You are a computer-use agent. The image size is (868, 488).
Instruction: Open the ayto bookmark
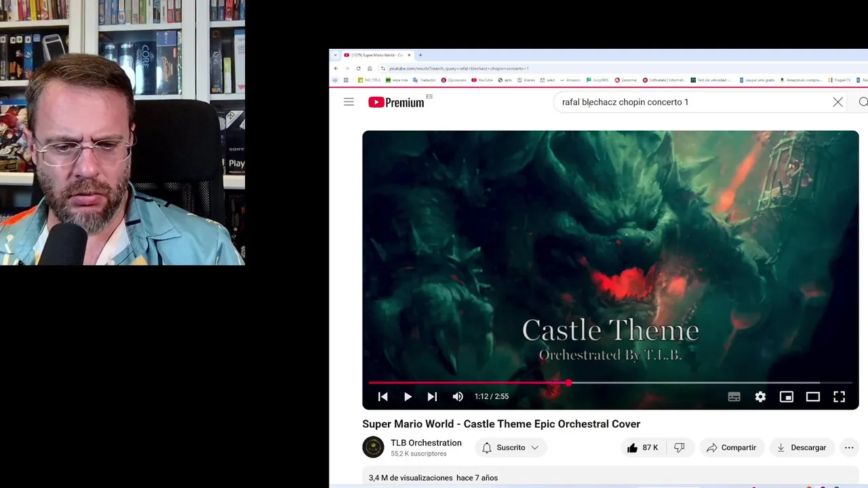tap(505, 80)
